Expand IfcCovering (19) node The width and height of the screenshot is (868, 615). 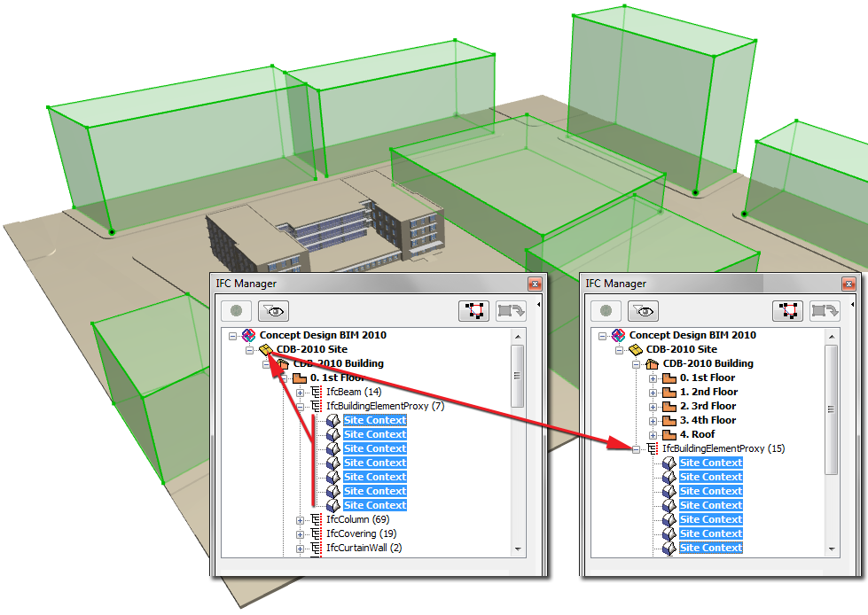click(x=300, y=535)
